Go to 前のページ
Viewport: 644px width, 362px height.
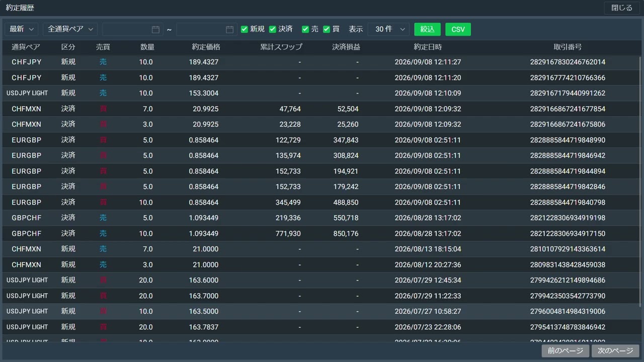click(566, 351)
